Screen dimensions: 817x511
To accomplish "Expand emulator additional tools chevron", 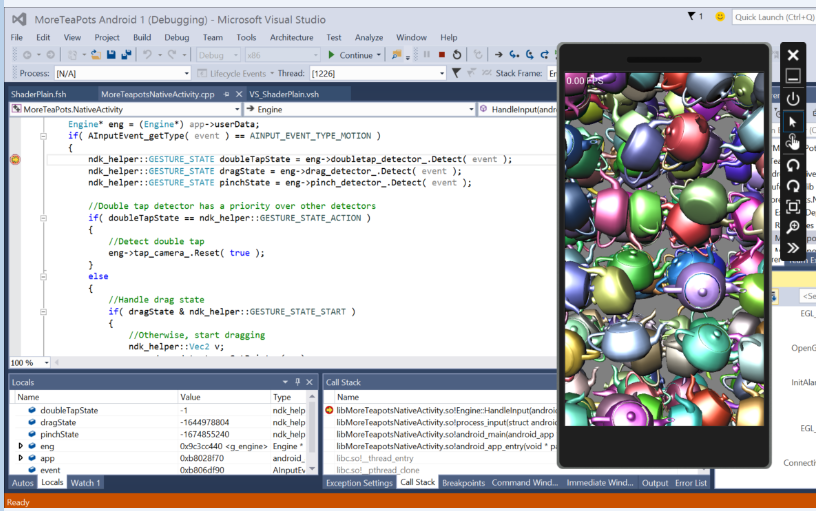I will pos(792,248).
